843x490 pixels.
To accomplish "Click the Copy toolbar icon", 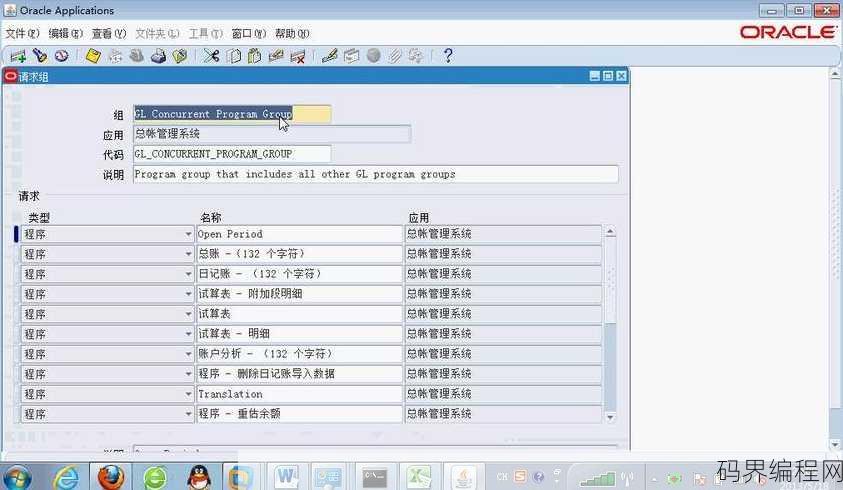I will (x=233, y=55).
